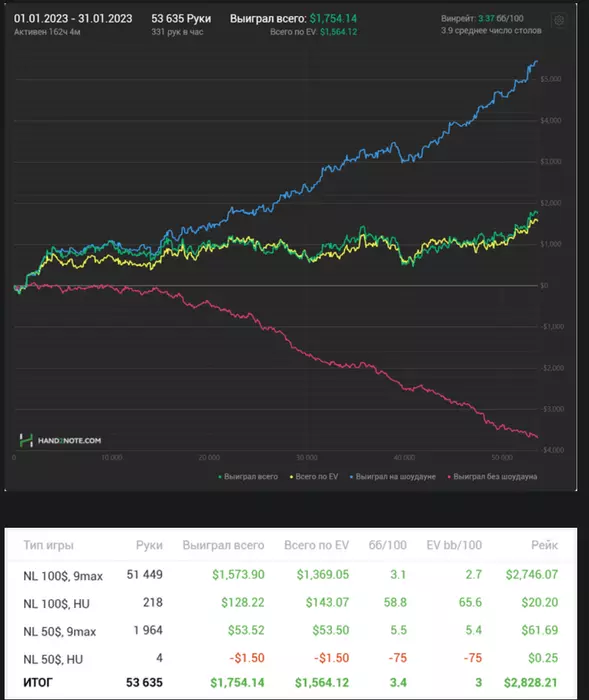
Task: Sort table by 'Руки' column header
Action: [x=149, y=545]
